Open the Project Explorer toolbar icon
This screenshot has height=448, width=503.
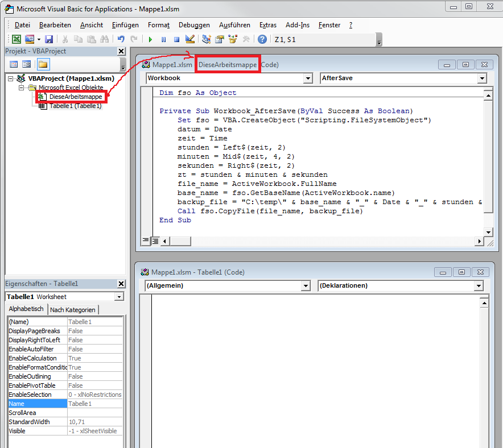click(207, 39)
